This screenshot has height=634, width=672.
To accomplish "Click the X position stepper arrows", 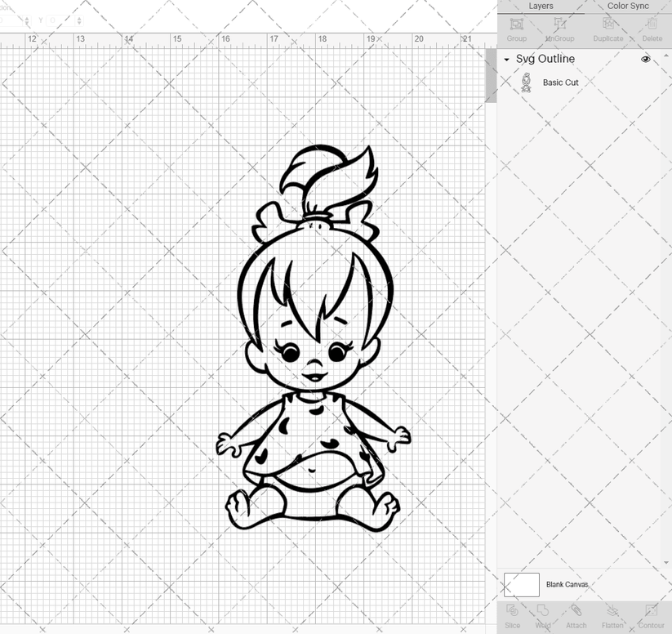I will (x=27, y=20).
